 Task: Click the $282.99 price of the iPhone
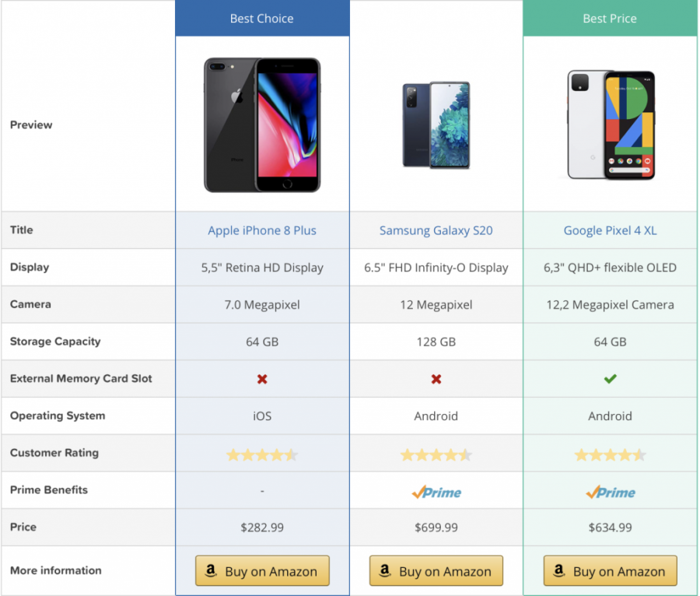pyautogui.click(x=262, y=528)
